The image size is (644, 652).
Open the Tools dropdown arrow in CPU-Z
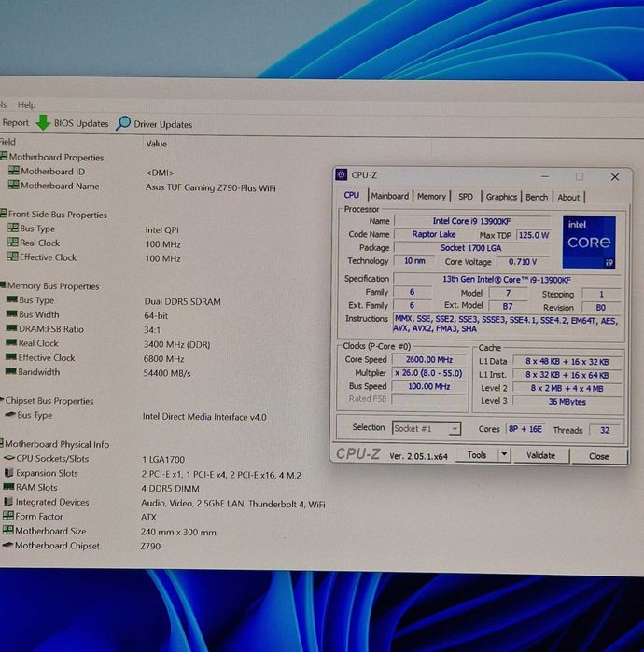click(x=504, y=454)
